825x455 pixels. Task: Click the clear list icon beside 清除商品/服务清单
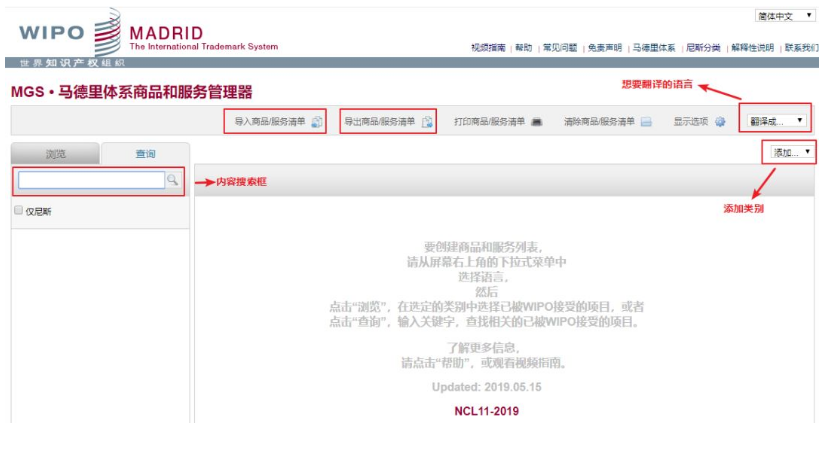click(x=646, y=122)
